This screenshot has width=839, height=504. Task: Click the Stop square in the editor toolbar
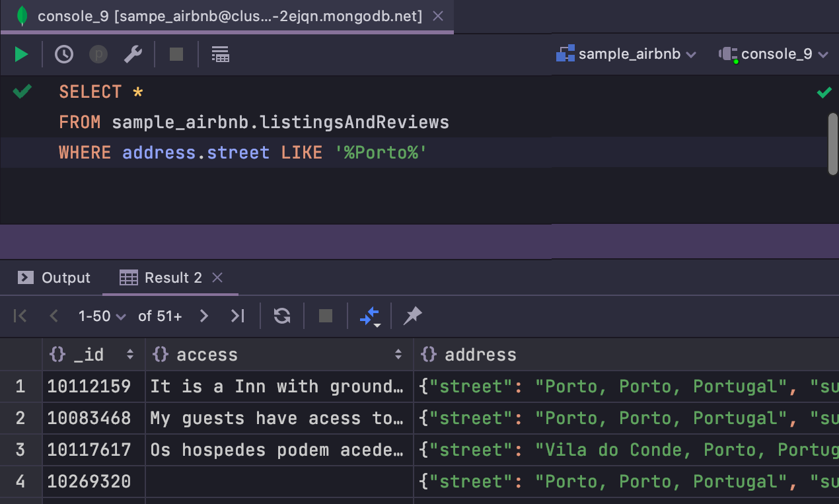[x=176, y=54]
